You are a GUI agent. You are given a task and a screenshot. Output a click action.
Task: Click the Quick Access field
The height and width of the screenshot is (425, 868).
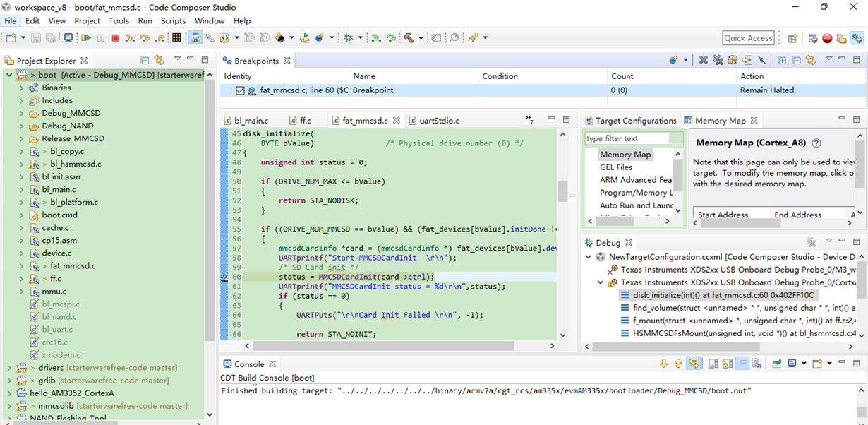748,38
